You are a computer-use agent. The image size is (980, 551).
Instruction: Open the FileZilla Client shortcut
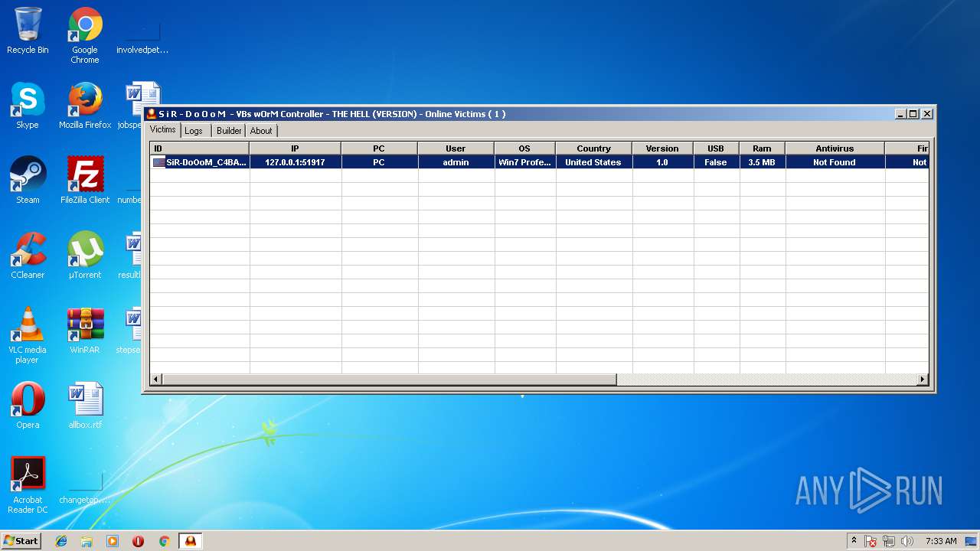[x=85, y=181]
